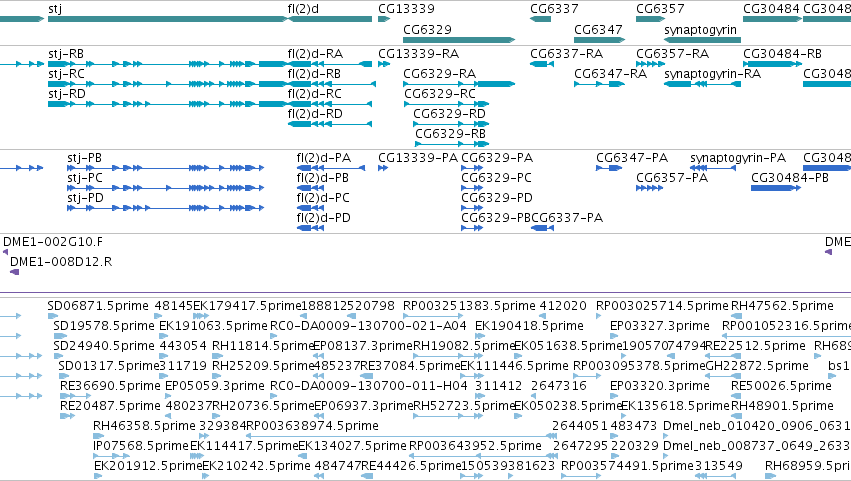Click EST RE20487.5prime
The height and width of the screenshot is (481, 851).
point(110,407)
